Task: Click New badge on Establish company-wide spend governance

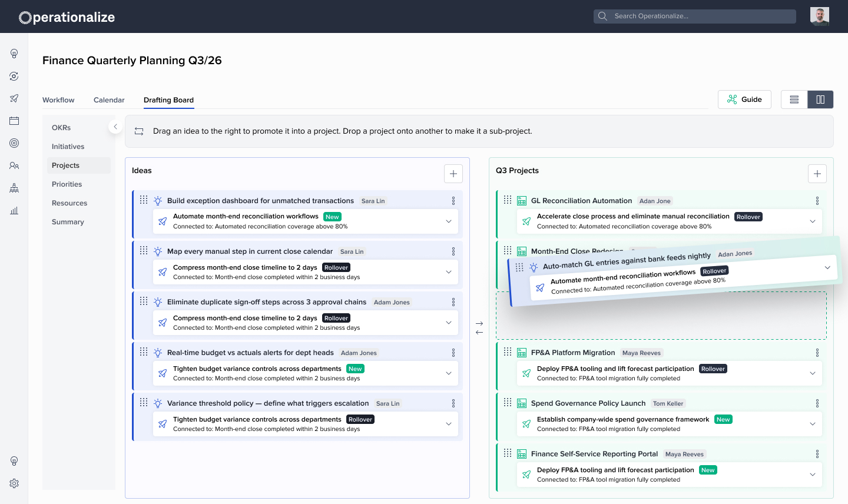Action: 723,419
